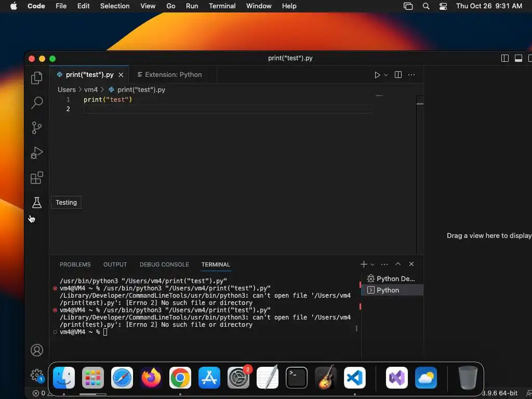Open Google Chrome from the dock
The image size is (532, 399).
180,377
